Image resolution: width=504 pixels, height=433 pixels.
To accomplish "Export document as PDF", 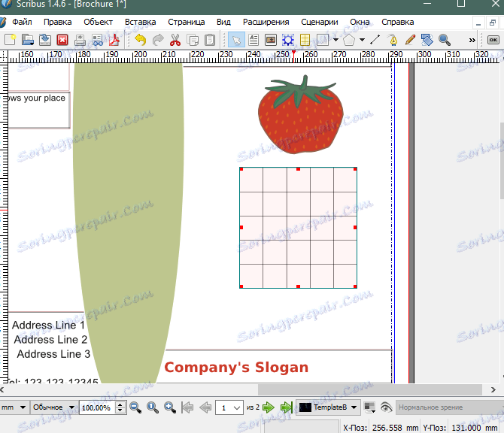I will point(114,40).
